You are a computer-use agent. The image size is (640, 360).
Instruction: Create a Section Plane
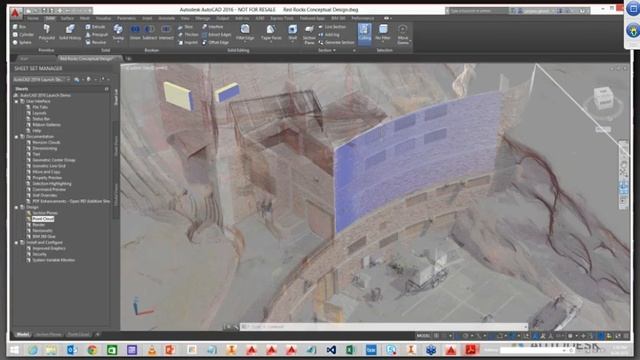coord(309,34)
